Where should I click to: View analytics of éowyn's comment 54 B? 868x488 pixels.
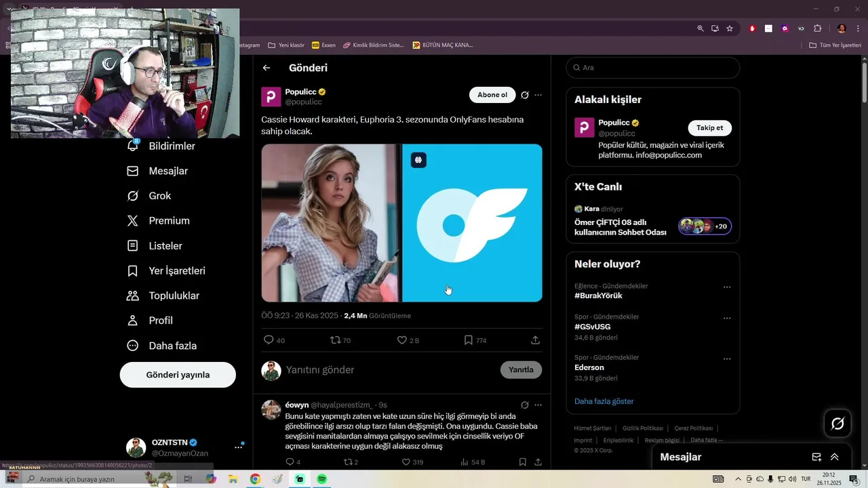tap(472, 462)
